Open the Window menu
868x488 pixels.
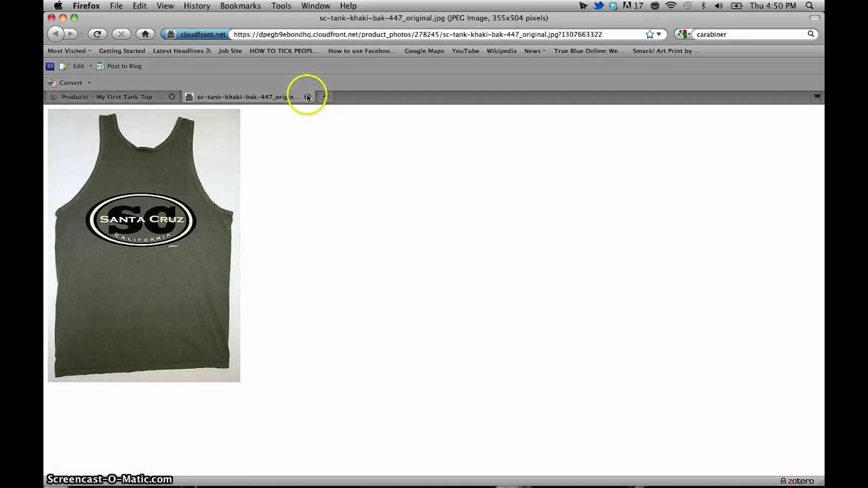point(315,5)
